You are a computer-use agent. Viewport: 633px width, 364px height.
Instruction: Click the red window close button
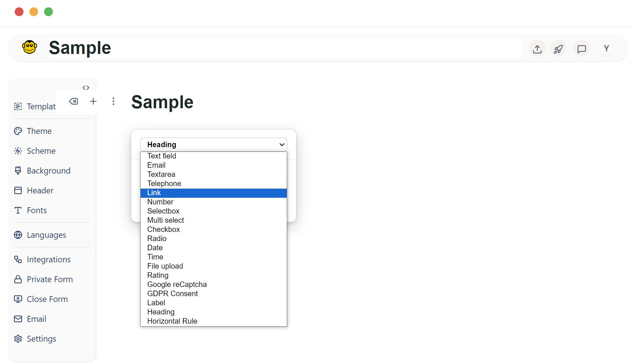[19, 12]
